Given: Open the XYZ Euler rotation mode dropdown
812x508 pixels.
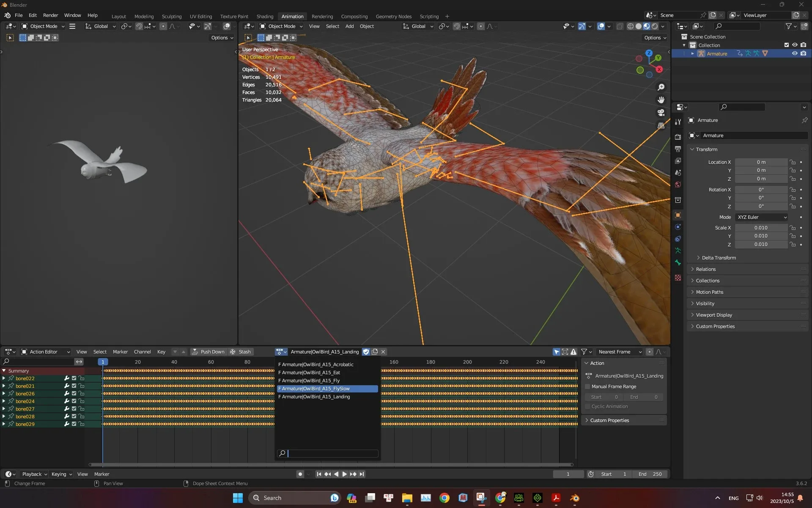Looking at the screenshot, I should 762,217.
